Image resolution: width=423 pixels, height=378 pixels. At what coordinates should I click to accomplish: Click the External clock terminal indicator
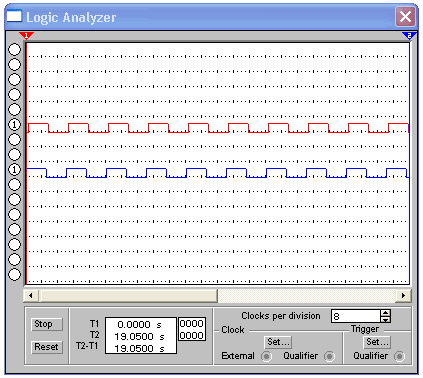[266, 356]
